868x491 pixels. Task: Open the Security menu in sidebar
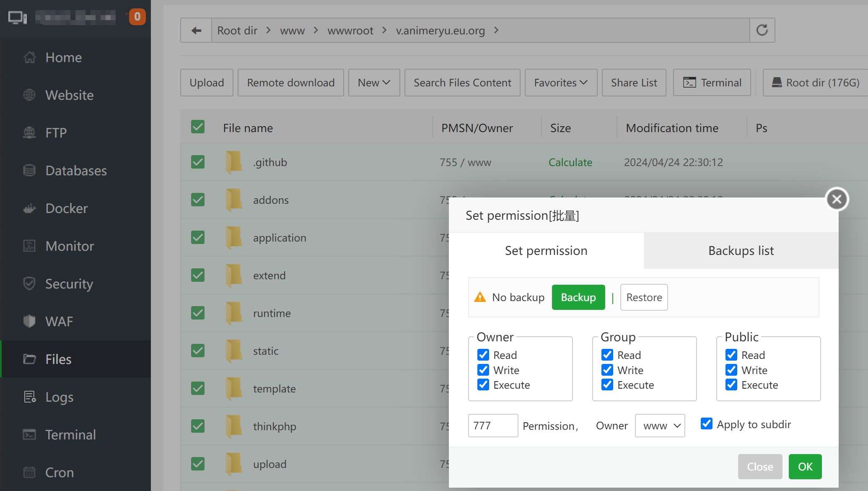69,284
